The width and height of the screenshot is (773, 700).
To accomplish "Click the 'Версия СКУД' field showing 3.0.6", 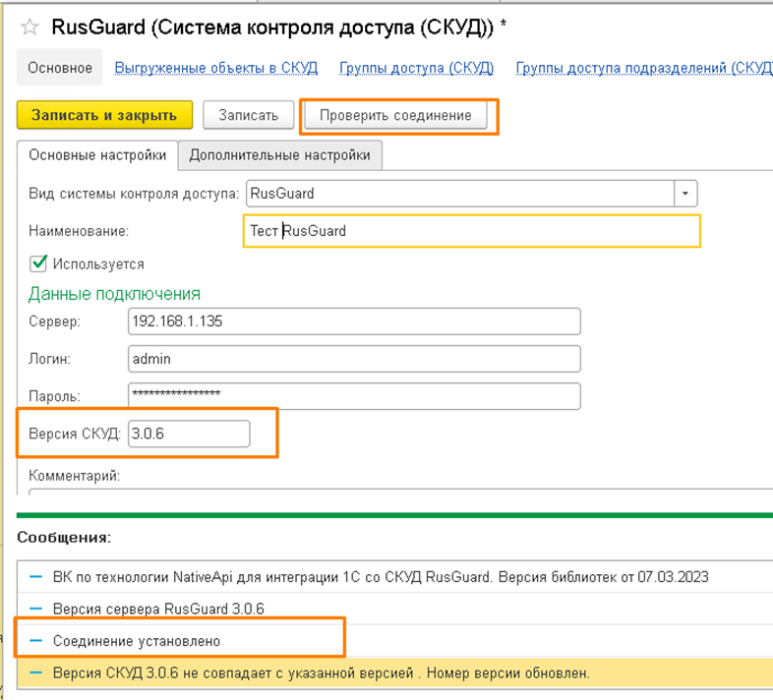I will point(189,434).
